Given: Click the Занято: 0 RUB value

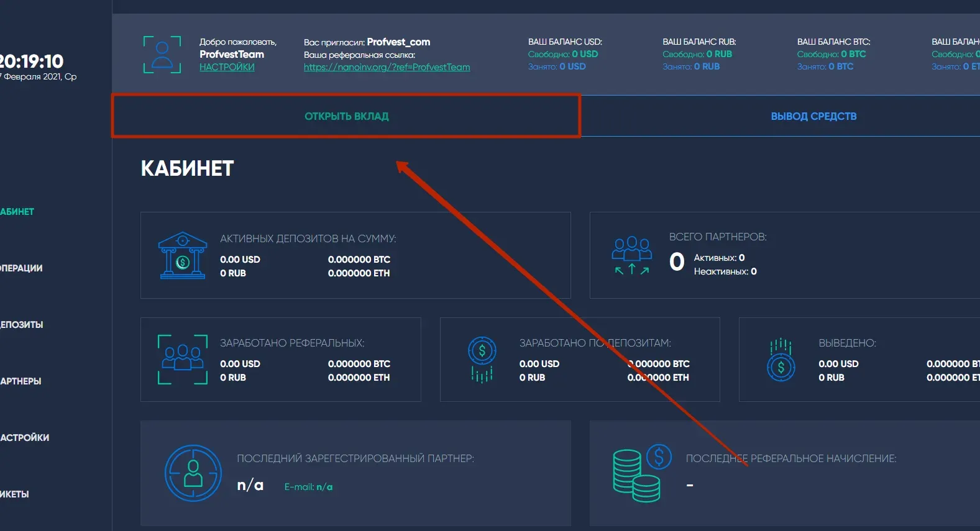Looking at the screenshot, I should click(691, 66).
